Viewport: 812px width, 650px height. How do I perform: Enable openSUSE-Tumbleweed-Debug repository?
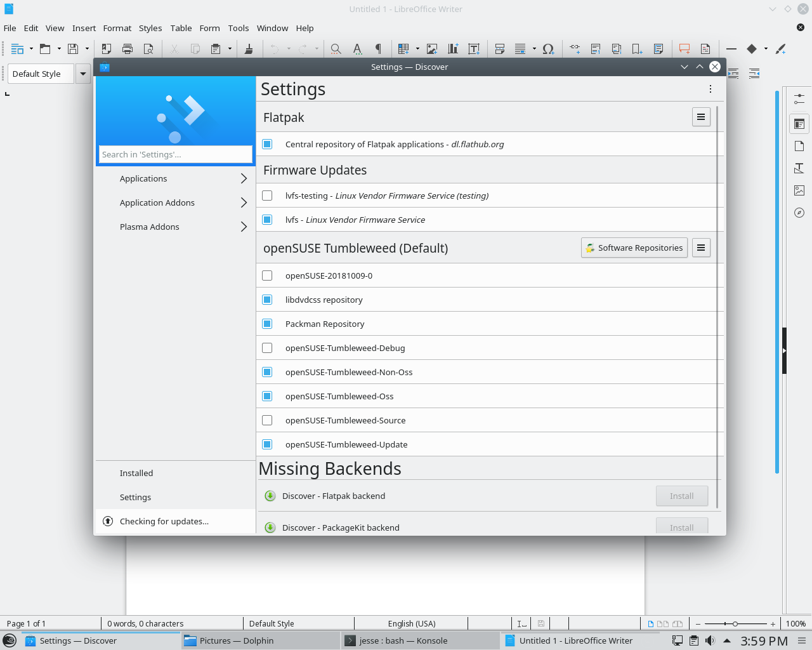click(x=267, y=348)
